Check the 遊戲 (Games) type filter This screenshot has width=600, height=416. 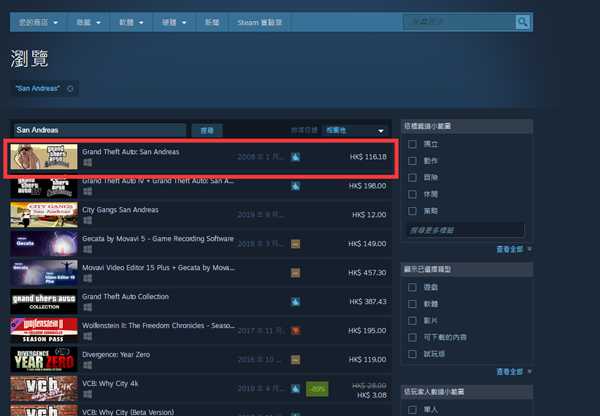pos(413,286)
